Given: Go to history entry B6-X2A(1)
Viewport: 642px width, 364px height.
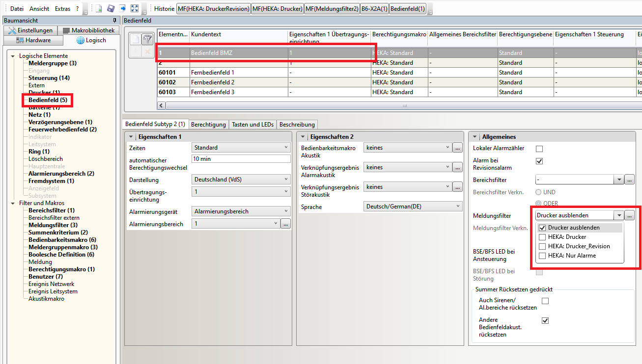Looking at the screenshot, I should pyautogui.click(x=374, y=9).
